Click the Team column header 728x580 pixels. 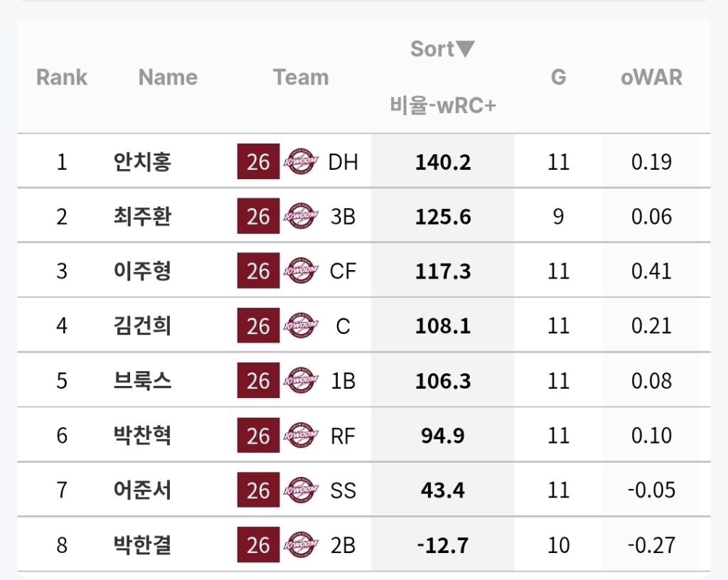(x=301, y=77)
